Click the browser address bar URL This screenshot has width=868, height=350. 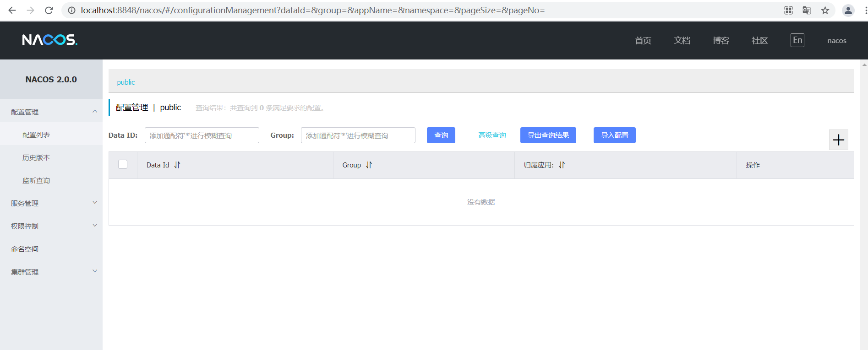(x=313, y=10)
